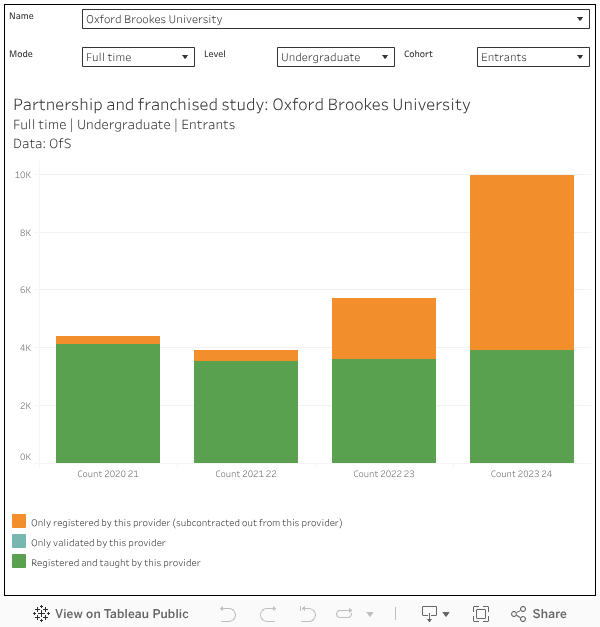Open the Level dropdown showing Undergraduate
This screenshot has width=600, height=627.
(x=336, y=57)
